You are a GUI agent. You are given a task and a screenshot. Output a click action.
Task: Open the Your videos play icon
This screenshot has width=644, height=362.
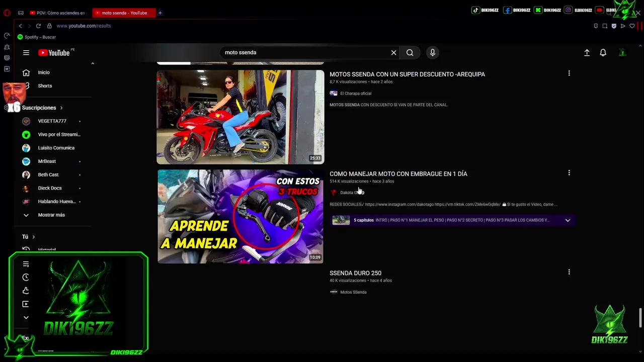point(26,304)
